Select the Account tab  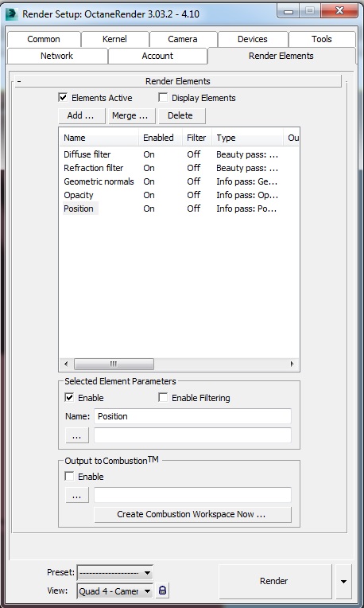157,56
